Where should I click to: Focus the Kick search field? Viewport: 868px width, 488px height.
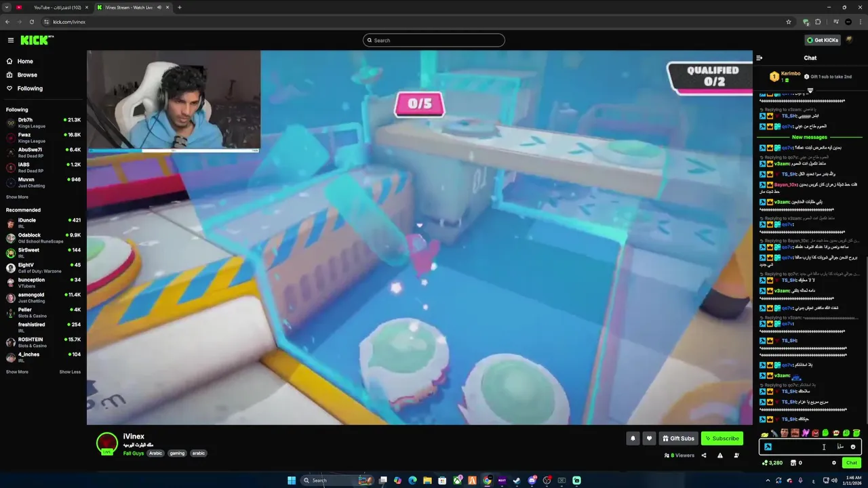pyautogui.click(x=434, y=40)
